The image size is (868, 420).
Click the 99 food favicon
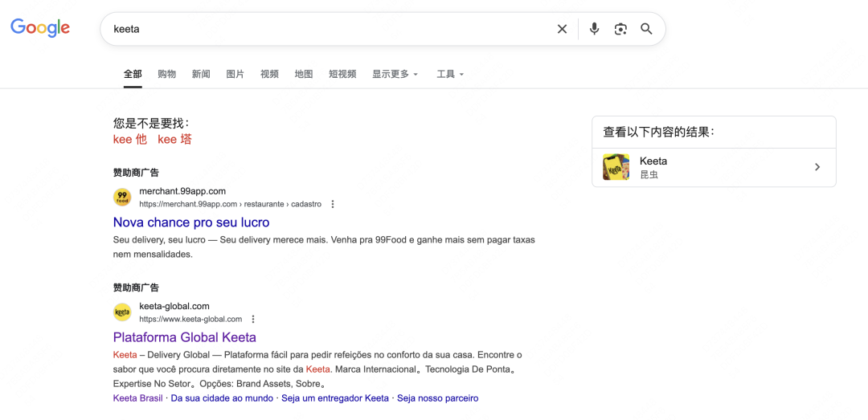[122, 197]
